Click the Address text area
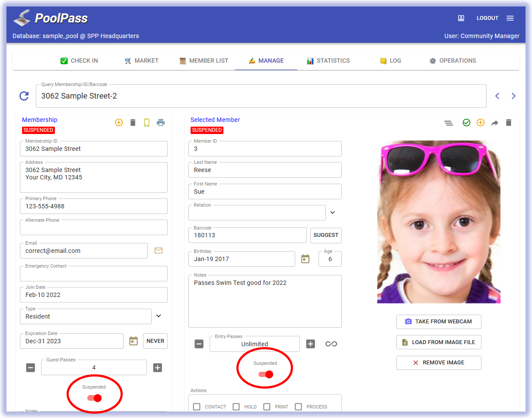532x418 pixels. tap(94, 177)
